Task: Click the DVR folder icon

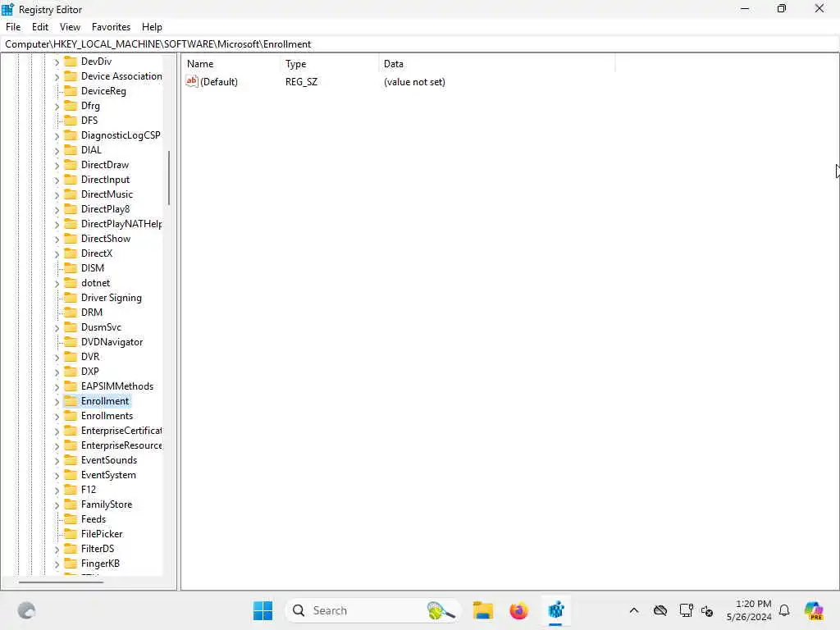Action: tap(71, 356)
